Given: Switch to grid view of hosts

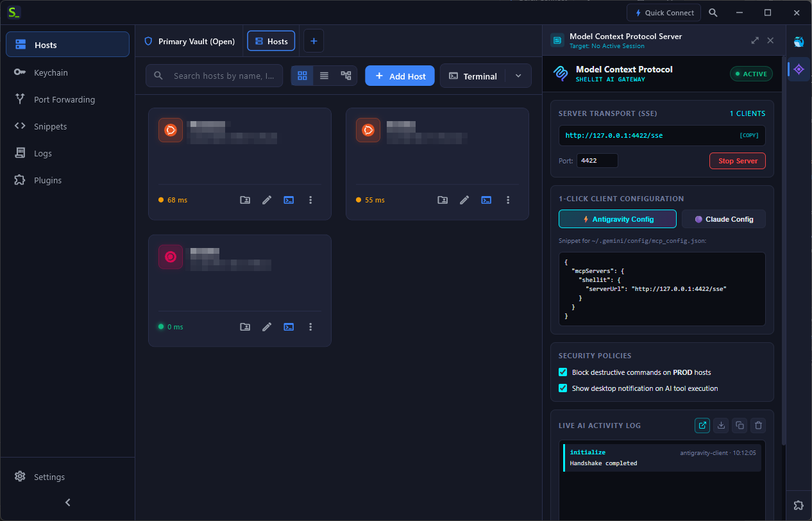Looking at the screenshot, I should tap(302, 76).
